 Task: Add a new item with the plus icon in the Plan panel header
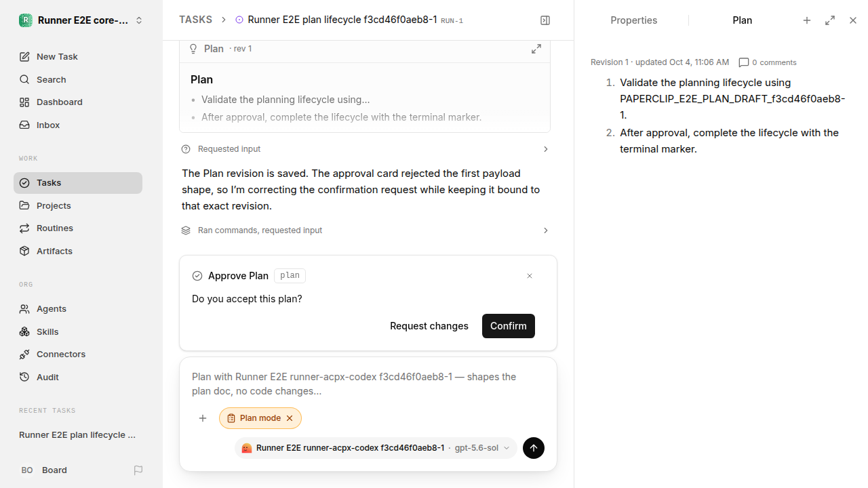(x=807, y=20)
